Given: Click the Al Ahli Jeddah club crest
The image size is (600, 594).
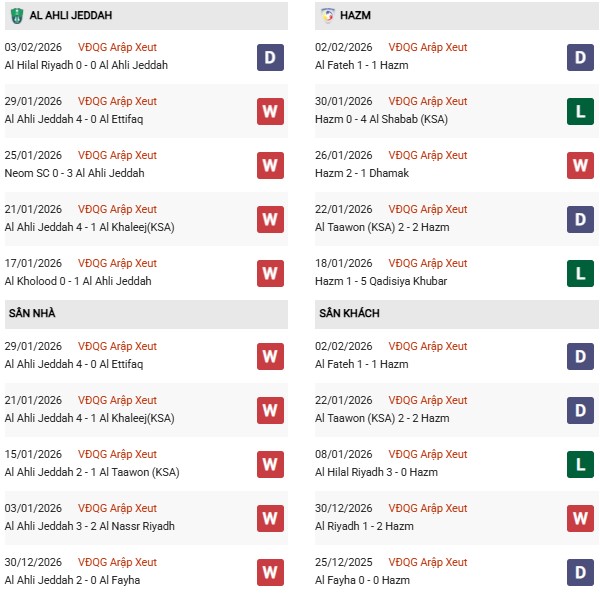Looking at the screenshot, I should coord(15,16).
